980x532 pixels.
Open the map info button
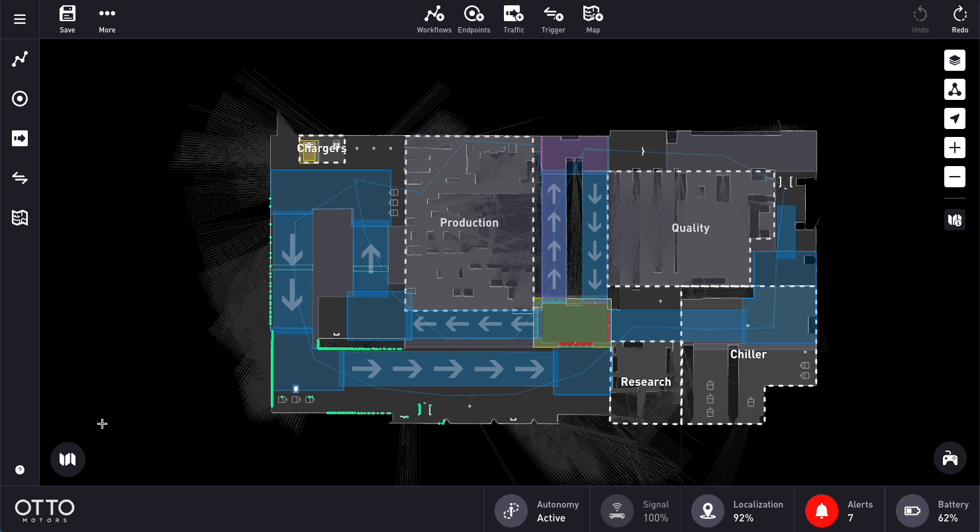(954, 220)
